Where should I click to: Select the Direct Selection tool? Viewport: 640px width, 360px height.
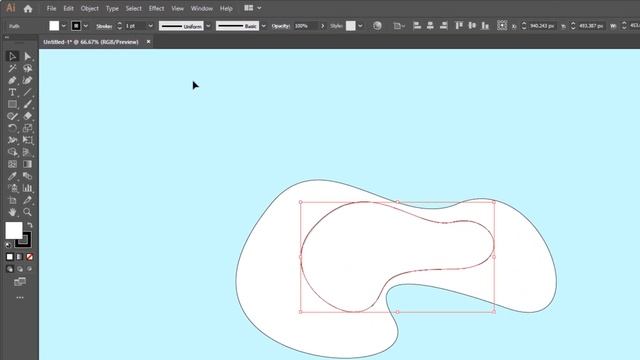tap(27, 56)
